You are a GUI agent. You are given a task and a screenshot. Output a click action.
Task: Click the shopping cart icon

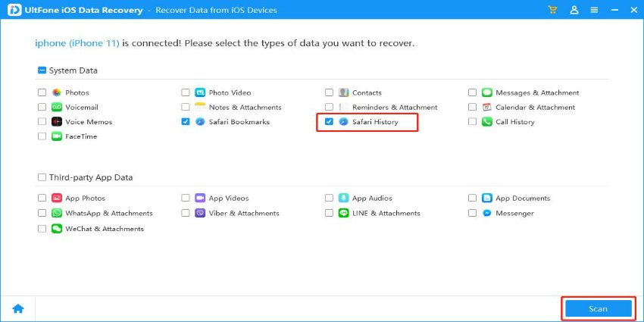(553, 10)
